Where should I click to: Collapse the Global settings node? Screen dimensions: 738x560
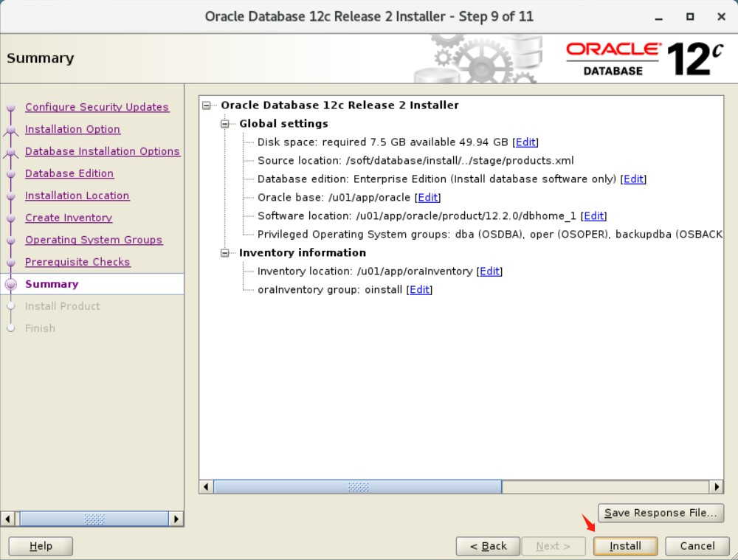225,124
